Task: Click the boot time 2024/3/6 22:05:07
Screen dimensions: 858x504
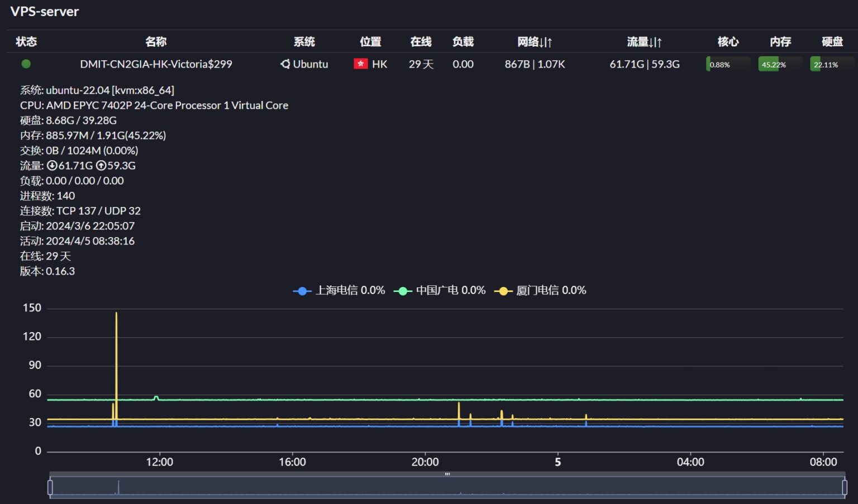Action: 77,225
